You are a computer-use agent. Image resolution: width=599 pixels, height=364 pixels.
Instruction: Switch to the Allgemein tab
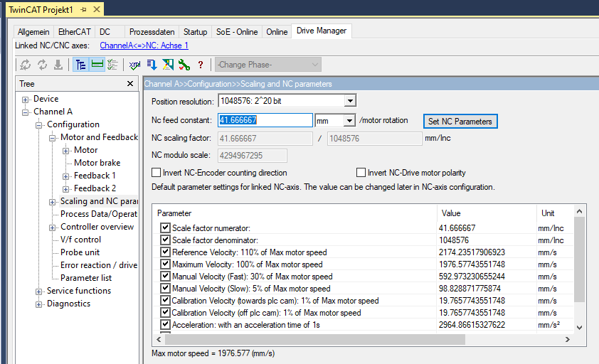click(33, 32)
